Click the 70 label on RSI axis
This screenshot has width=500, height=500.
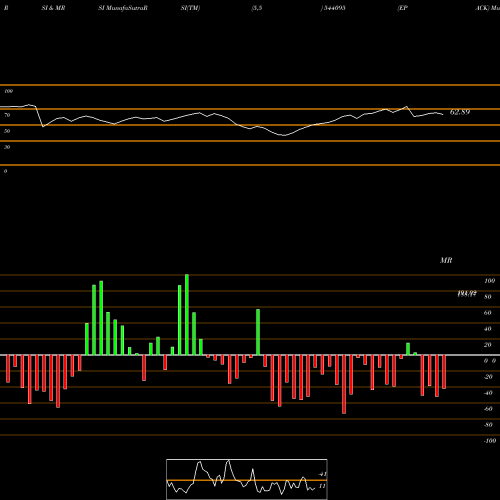[7, 115]
